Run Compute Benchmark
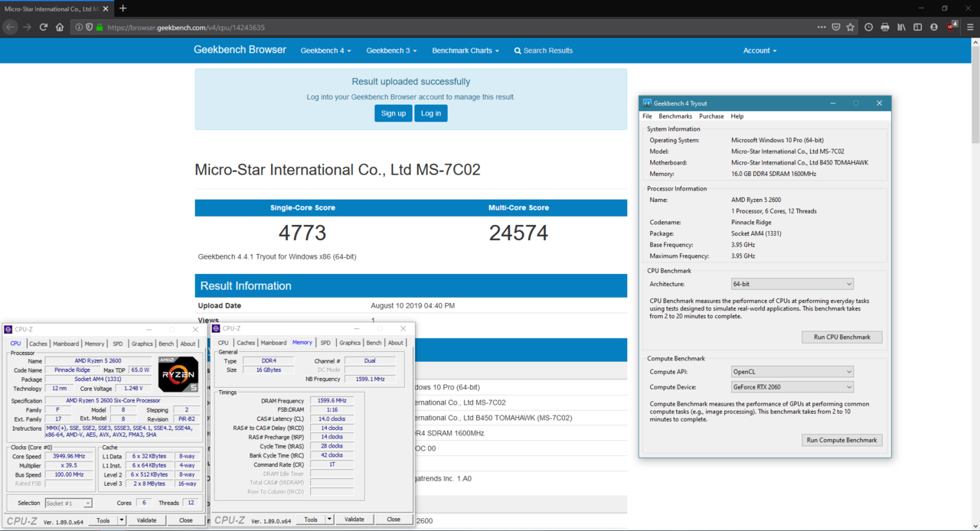980x531 pixels. (x=842, y=440)
